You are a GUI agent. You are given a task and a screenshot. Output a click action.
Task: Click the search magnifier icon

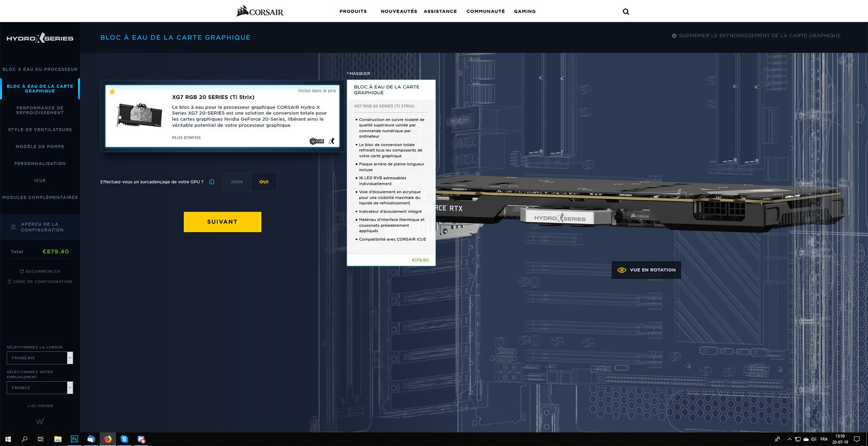(626, 12)
